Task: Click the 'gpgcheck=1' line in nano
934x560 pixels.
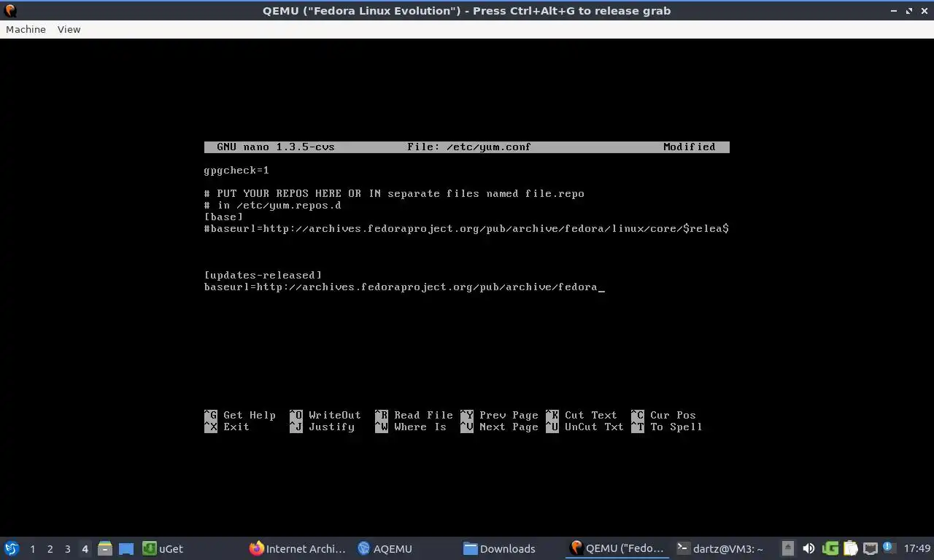Action: [236, 170]
